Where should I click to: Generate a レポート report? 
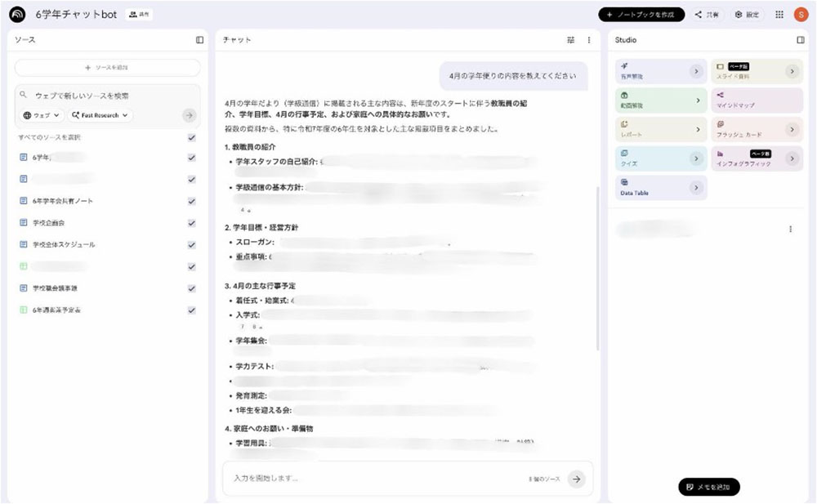[x=660, y=128]
